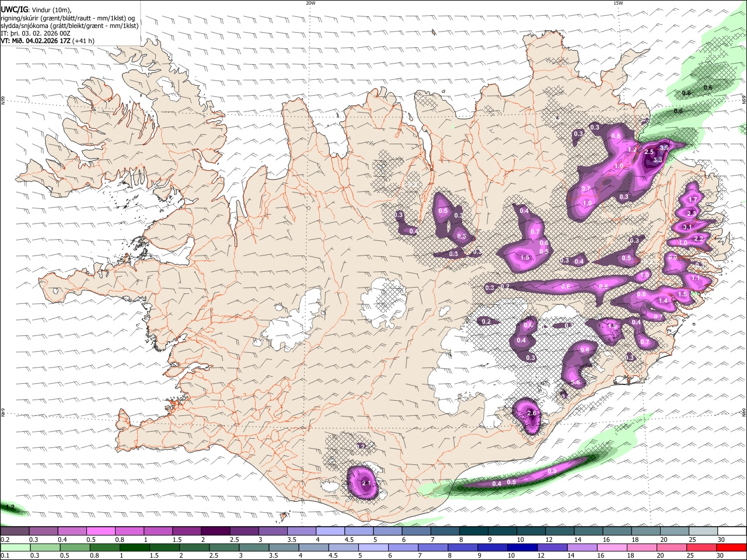Pick pale green rain swatch between 0.1 and 0.3
The height and width of the screenshot is (560, 747).
(15, 547)
